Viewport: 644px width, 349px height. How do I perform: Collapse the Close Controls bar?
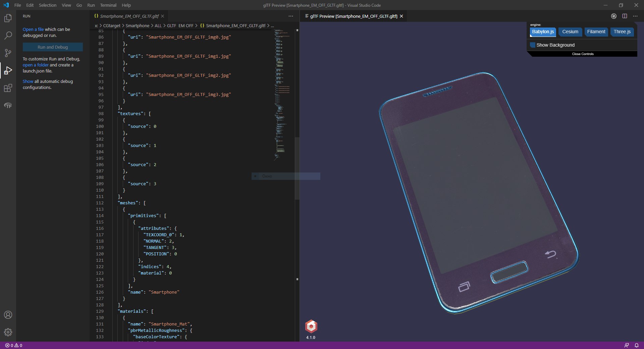(583, 54)
